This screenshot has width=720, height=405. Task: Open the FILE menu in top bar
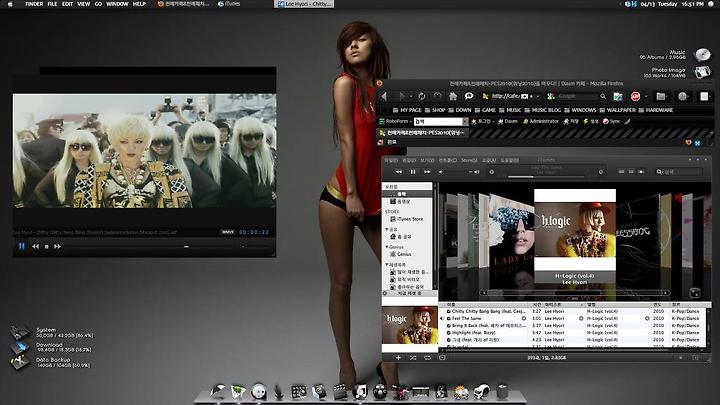click(52, 4)
